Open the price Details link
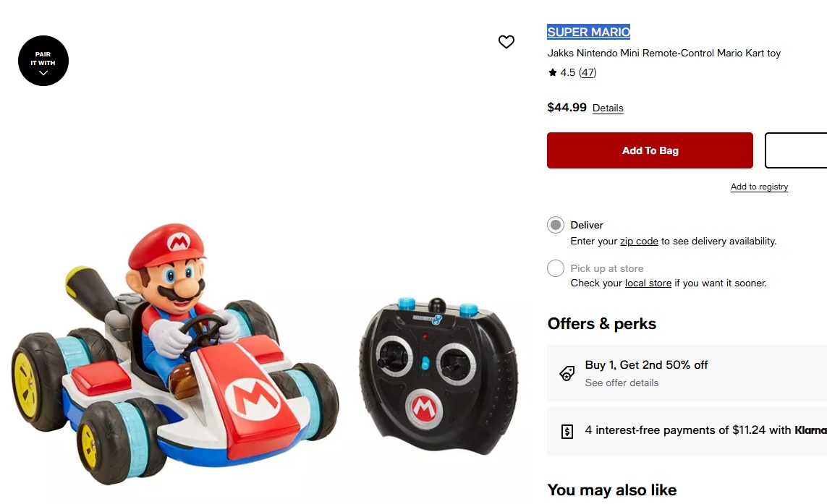Screen dimensions: 827x504 [608, 108]
